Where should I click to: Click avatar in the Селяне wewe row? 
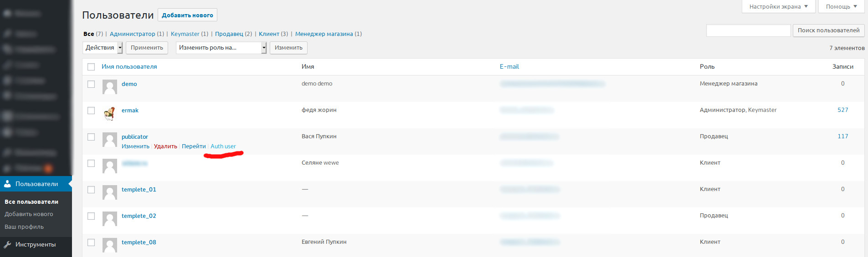pyautogui.click(x=110, y=166)
